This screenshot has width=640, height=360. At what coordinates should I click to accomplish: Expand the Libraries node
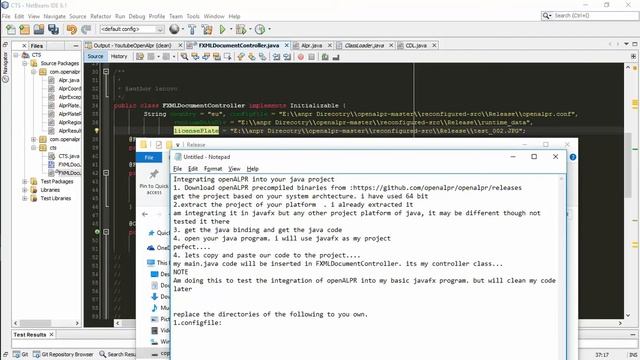click(x=25, y=190)
